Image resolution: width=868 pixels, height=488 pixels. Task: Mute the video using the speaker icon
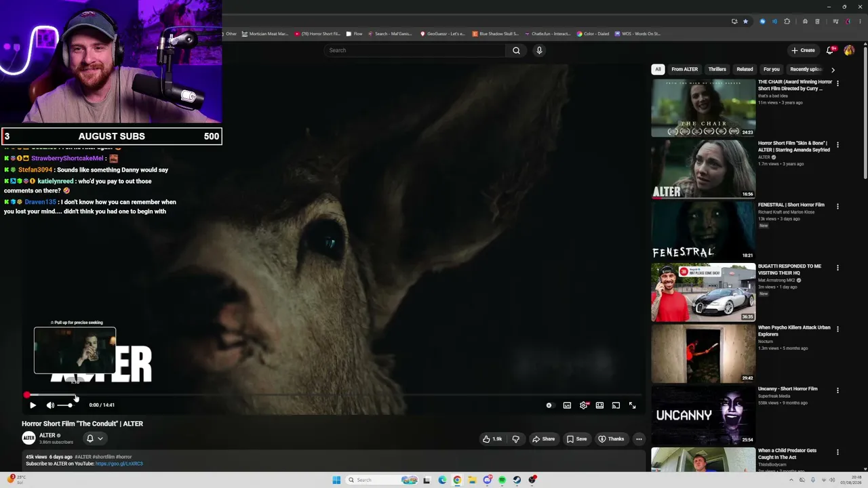(50, 405)
